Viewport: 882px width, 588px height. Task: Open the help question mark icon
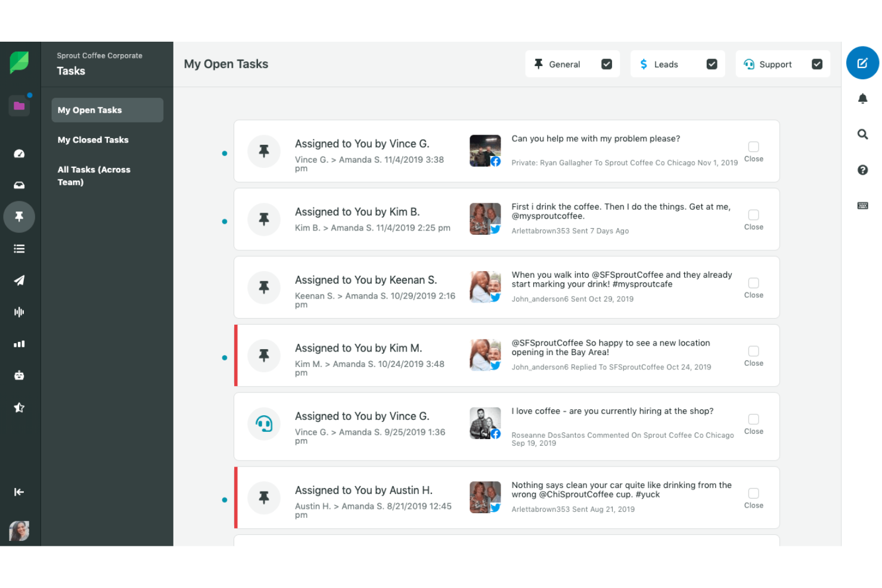[862, 170]
